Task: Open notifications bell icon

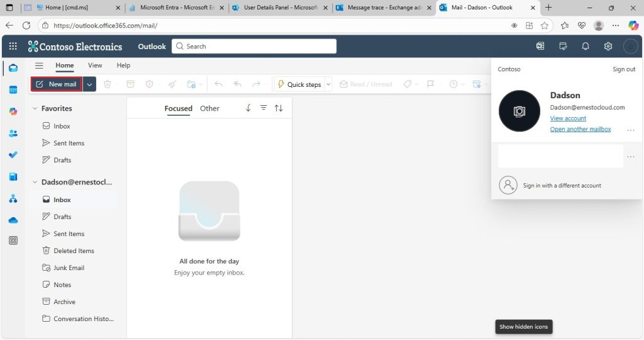Action: 586,46
